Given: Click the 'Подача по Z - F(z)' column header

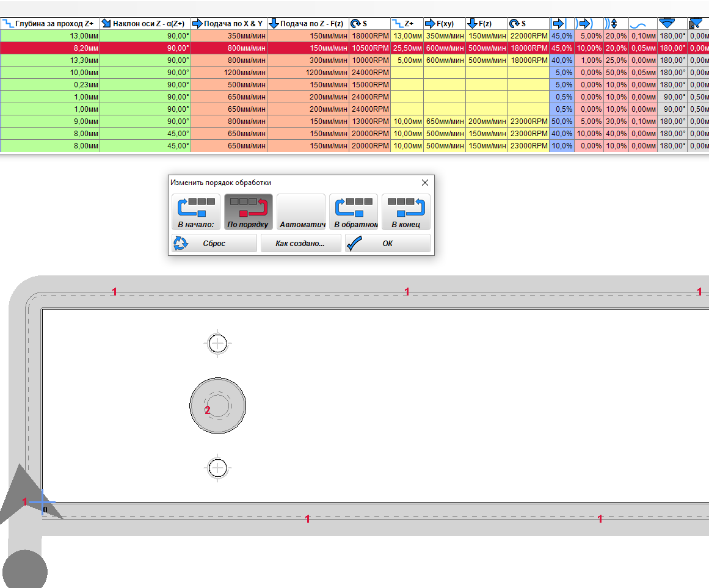Looking at the screenshot, I should (x=308, y=23).
